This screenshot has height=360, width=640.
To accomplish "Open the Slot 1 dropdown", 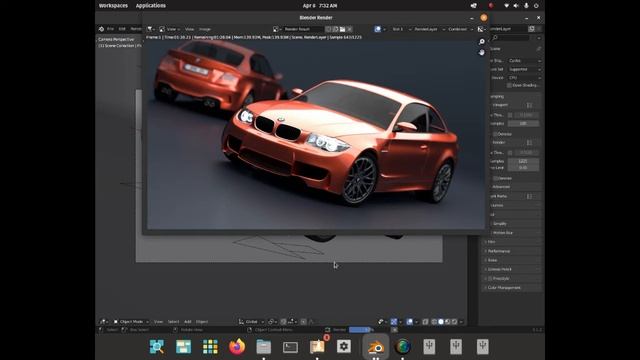I will [x=401, y=29].
